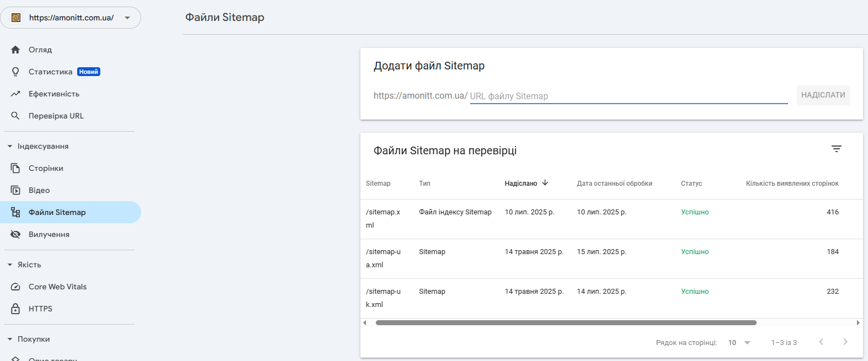
Task: Click left arrow of horizontal scrollbar
Action: [365, 323]
